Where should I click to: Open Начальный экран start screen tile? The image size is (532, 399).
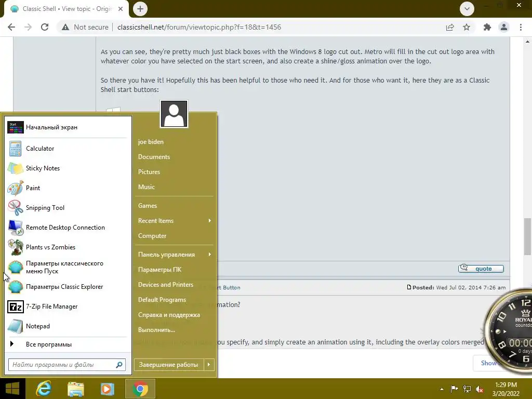(67, 127)
